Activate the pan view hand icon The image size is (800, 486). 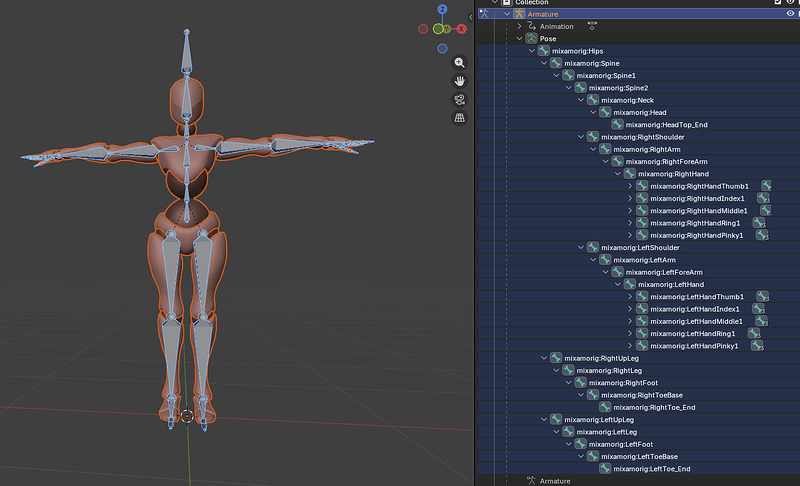click(459, 81)
